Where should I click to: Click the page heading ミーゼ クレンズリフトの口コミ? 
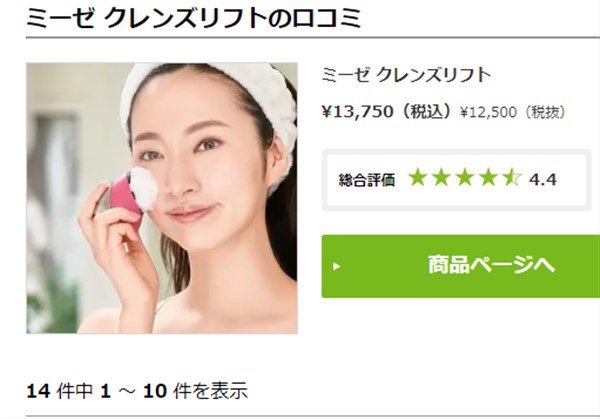tap(194, 18)
